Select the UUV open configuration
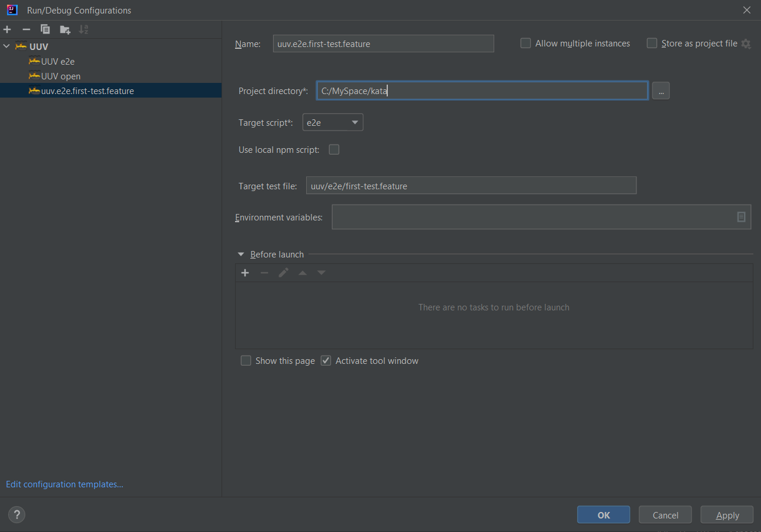The width and height of the screenshot is (761, 532). (110, 76)
